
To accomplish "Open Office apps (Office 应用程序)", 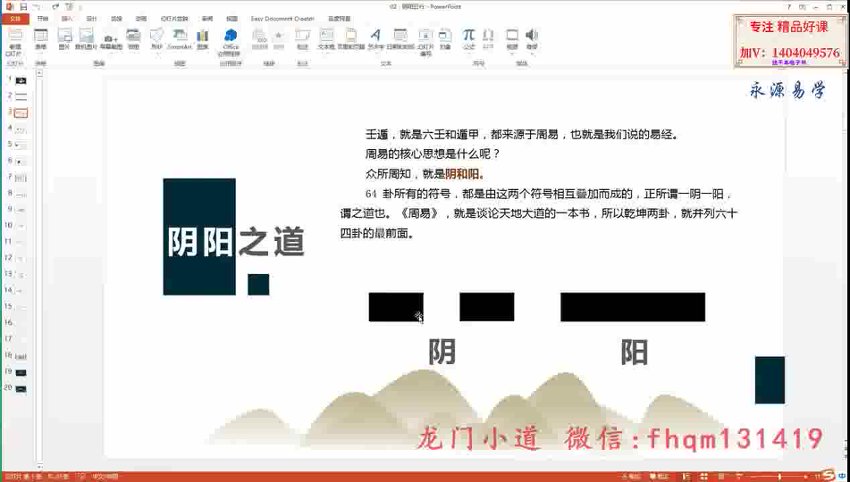I will [x=230, y=42].
